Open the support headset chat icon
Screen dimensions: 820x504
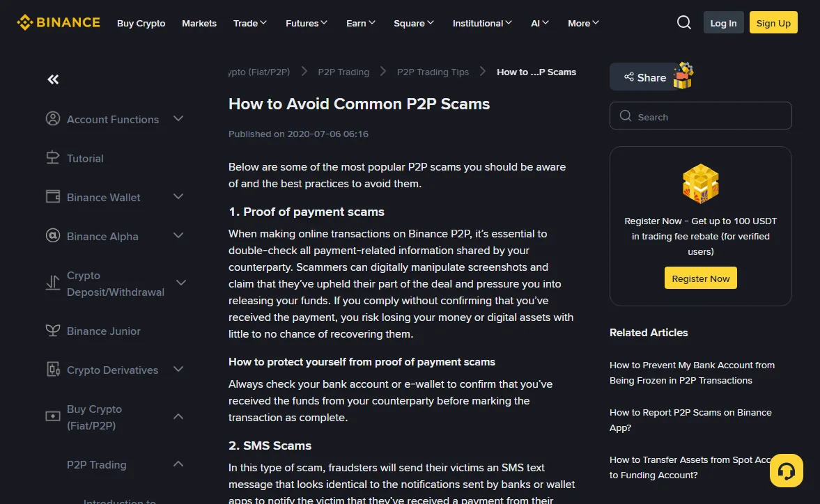pyautogui.click(x=786, y=471)
